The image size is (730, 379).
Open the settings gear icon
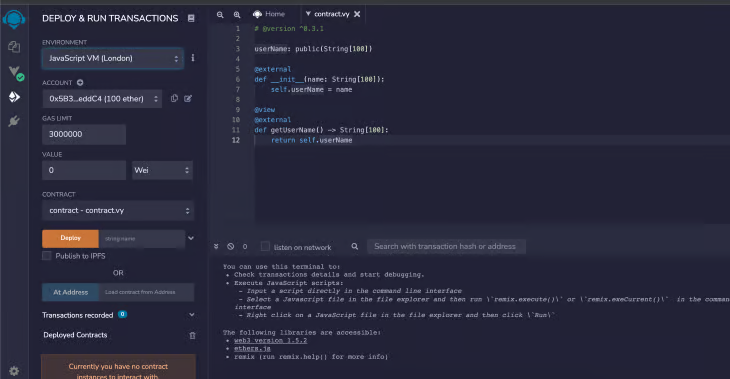14,371
